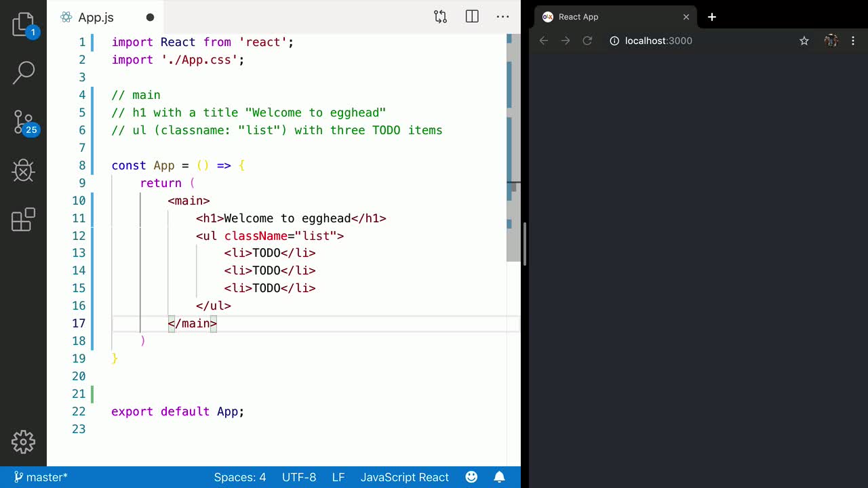Open the Manage gear settings icon
The image size is (868, 488).
(23, 442)
